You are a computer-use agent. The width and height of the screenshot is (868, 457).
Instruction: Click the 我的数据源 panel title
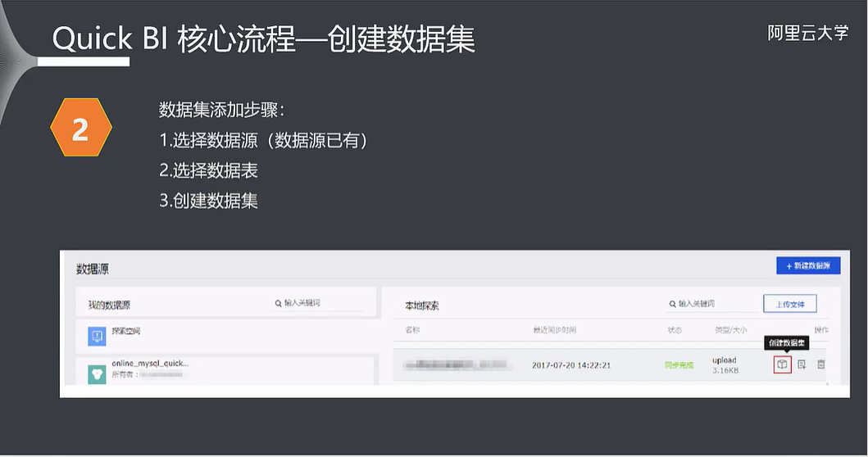109,305
